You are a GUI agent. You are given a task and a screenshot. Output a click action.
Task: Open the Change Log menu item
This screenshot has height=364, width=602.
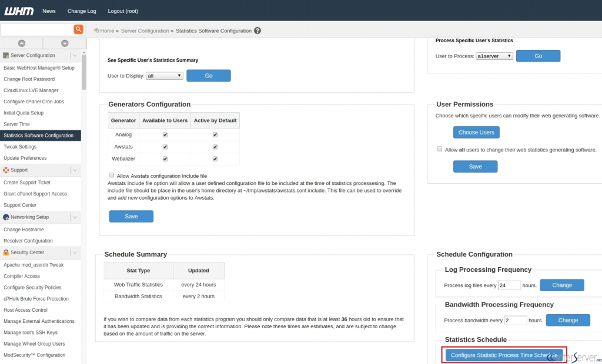click(82, 11)
